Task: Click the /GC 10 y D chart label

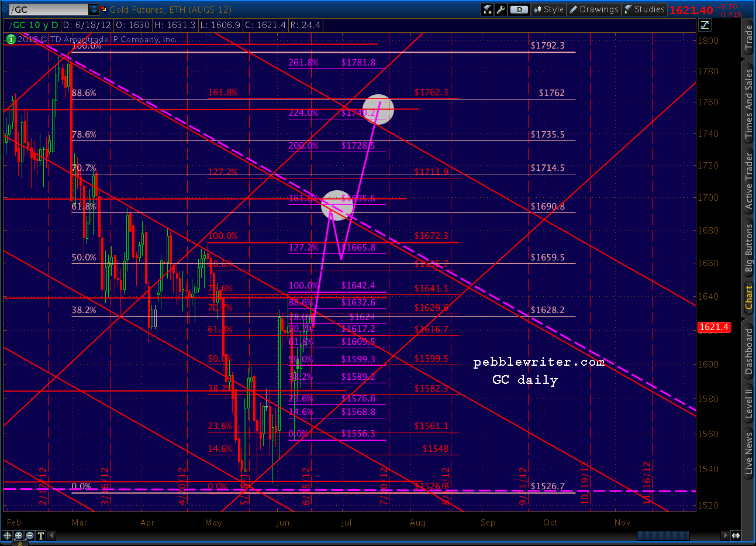Action: point(34,25)
